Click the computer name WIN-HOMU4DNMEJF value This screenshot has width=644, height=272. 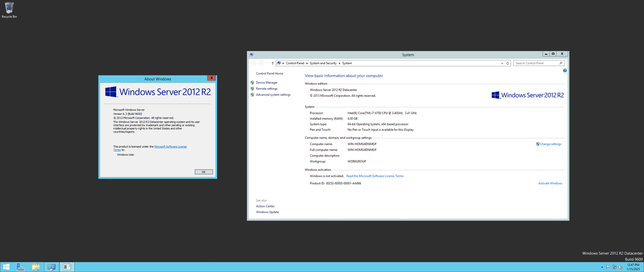pos(362,144)
